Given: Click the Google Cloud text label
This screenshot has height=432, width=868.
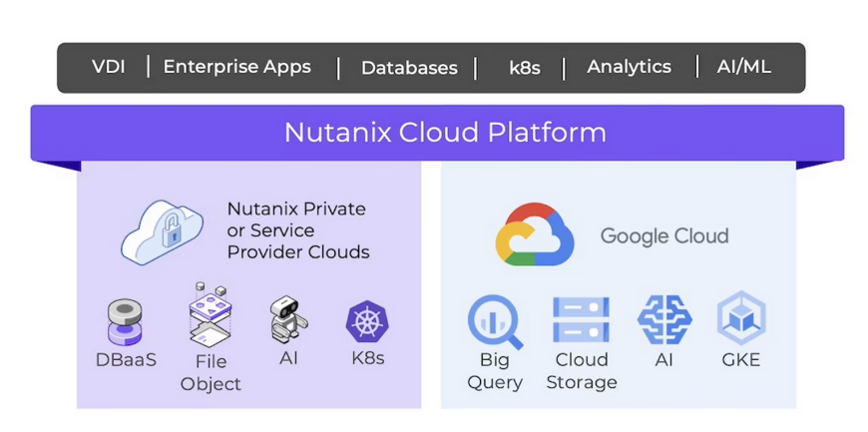Looking at the screenshot, I should (x=664, y=235).
